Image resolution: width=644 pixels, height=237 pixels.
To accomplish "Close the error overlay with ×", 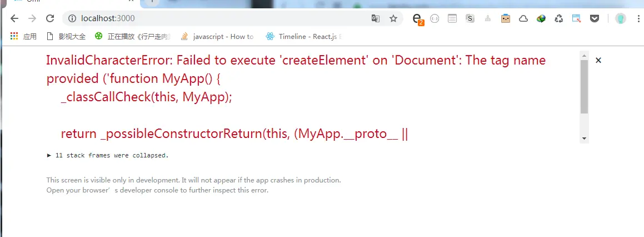I will pos(598,61).
